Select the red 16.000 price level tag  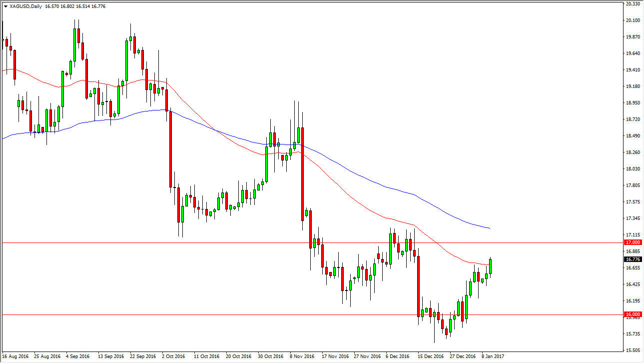[633, 314]
